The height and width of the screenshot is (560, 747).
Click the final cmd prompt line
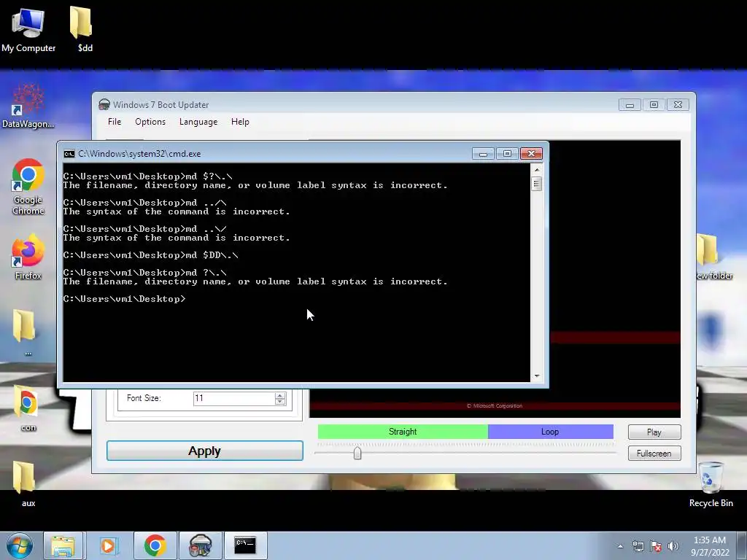pyautogui.click(x=124, y=299)
